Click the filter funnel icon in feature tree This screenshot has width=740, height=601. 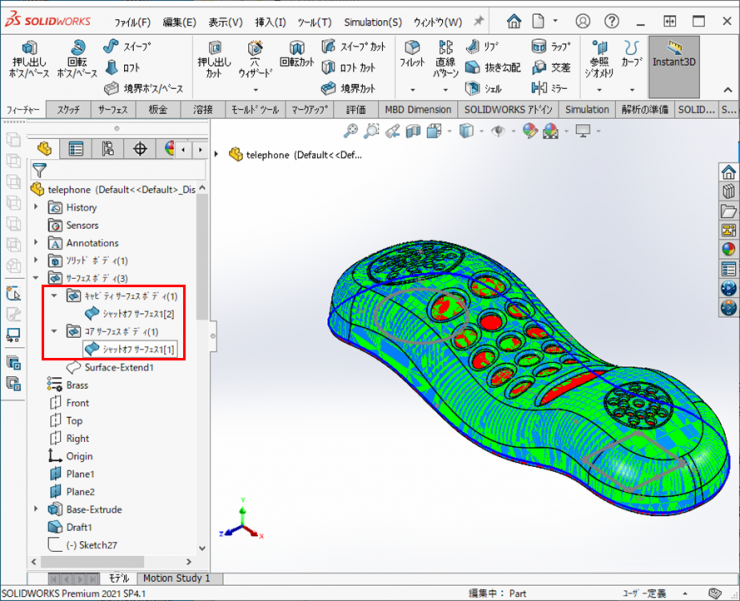(39, 170)
